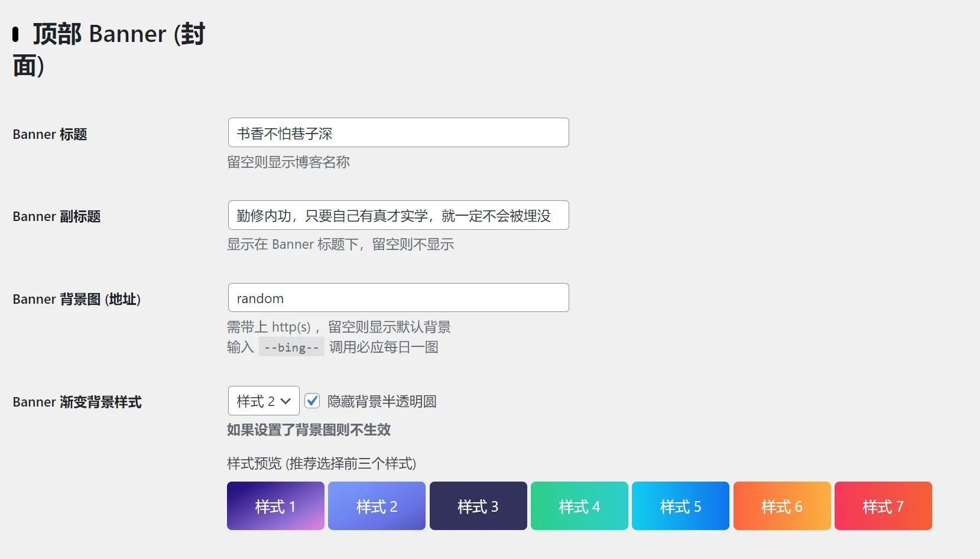Select the 样式 7 red gradient preview
Viewport: 980px width, 559px height.
(883, 506)
